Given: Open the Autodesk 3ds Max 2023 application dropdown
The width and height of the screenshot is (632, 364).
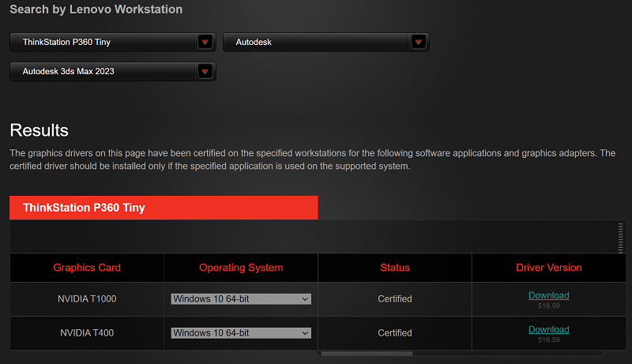Looking at the screenshot, I should pos(112,72).
